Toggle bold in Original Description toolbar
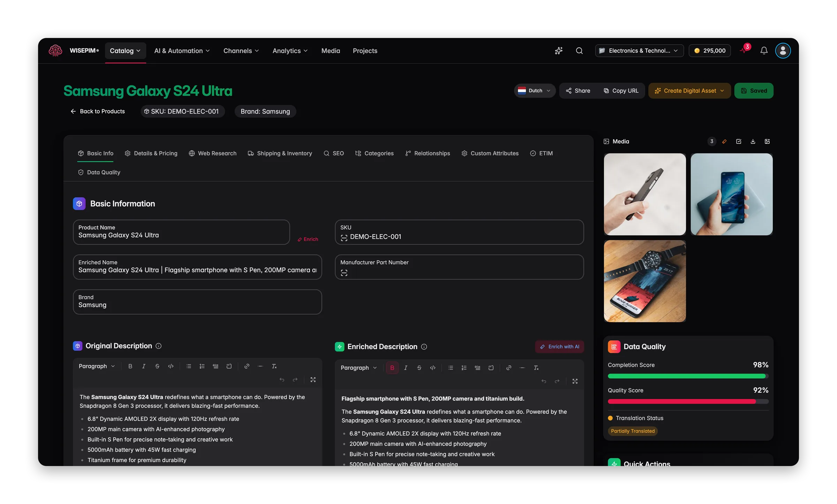Image resolution: width=837 pixels, height=504 pixels. coord(130,366)
